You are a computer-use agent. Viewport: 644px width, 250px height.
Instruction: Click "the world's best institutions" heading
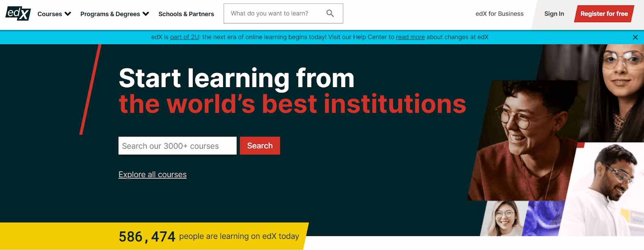pyautogui.click(x=292, y=104)
